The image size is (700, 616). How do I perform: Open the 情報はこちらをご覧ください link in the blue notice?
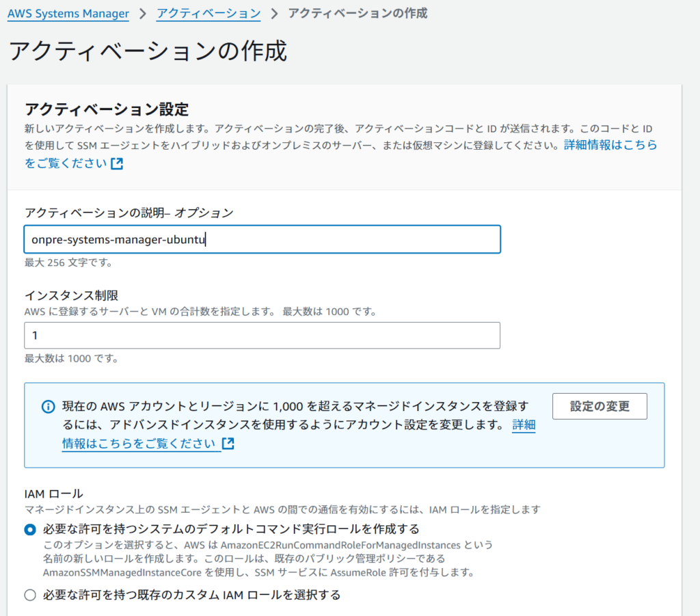(x=139, y=444)
